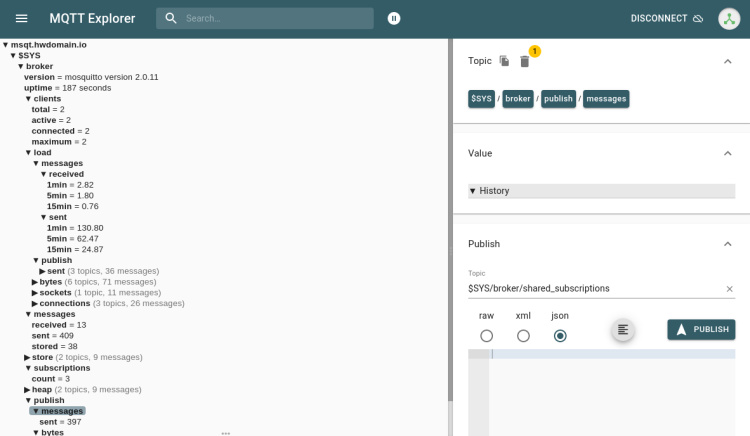Click into the Search field
This screenshot has width=750, height=436.
point(275,18)
